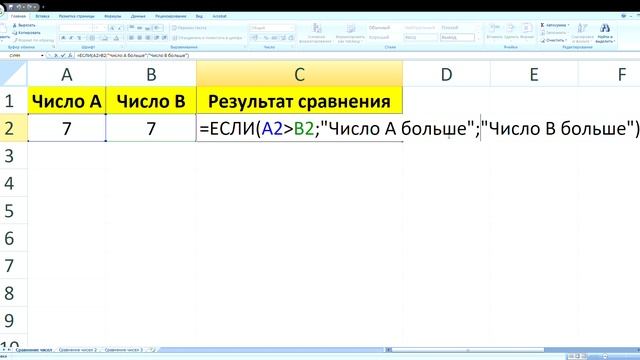Expand the cell styles gallery
640x360 pixels.
479,39
